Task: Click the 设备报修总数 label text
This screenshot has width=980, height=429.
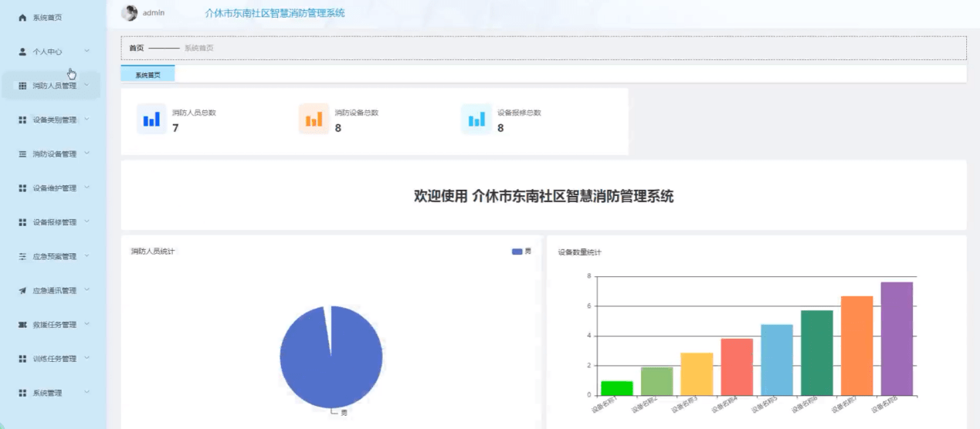Action: (x=519, y=113)
